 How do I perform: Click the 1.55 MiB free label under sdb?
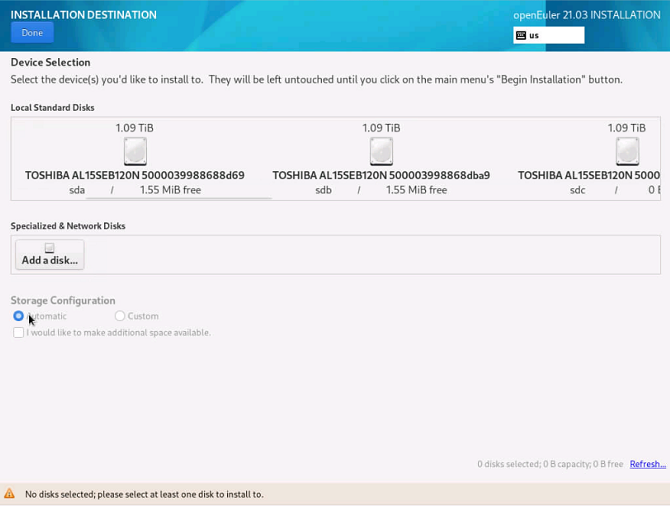pyautogui.click(x=416, y=190)
